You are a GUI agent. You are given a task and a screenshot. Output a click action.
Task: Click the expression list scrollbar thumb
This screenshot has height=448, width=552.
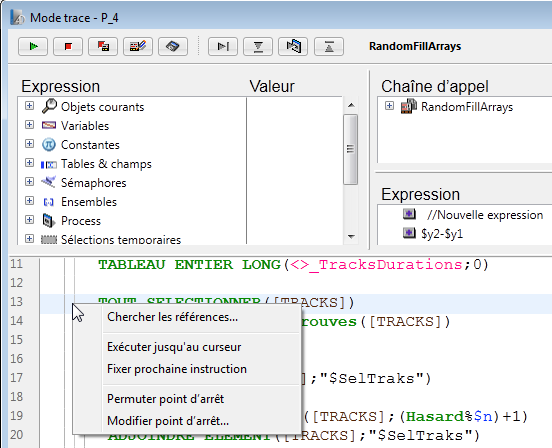(350, 149)
